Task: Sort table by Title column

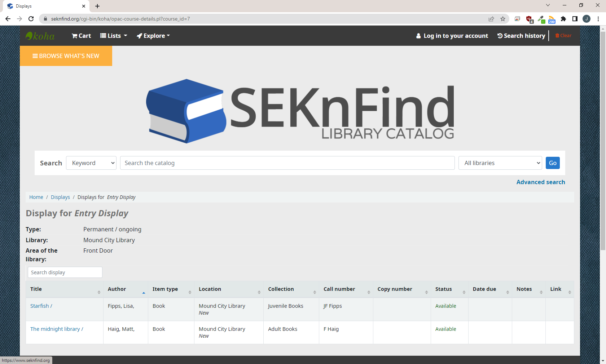Action: tap(65, 289)
